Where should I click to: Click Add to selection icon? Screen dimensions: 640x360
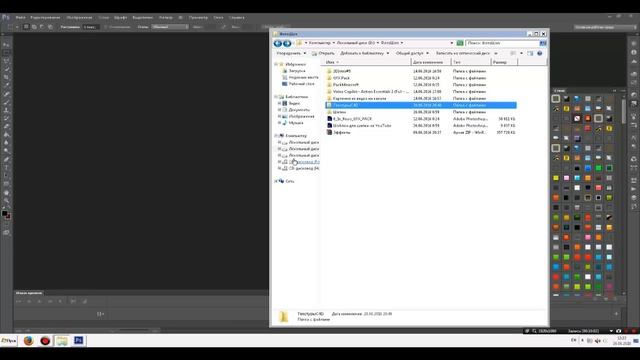[x=34, y=27]
